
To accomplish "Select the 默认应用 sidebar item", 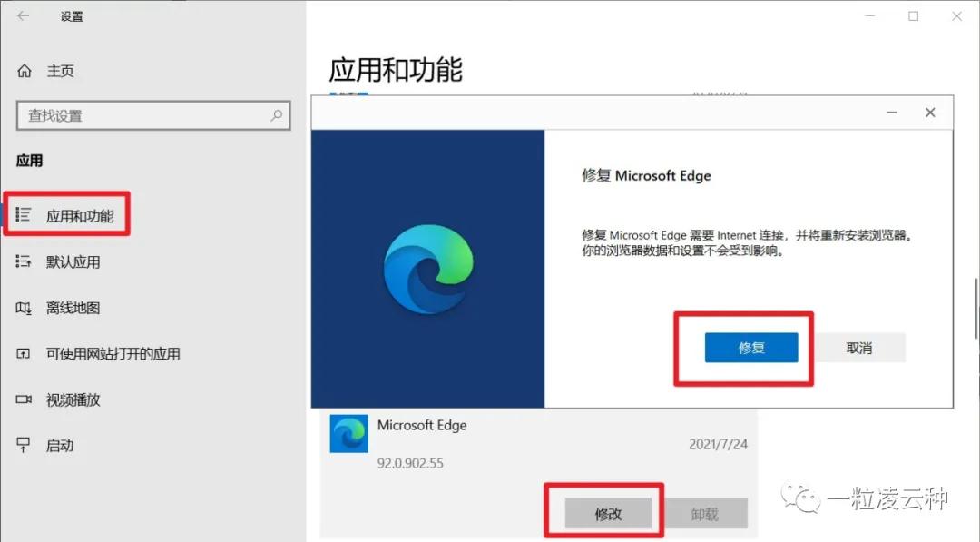I will [x=71, y=261].
